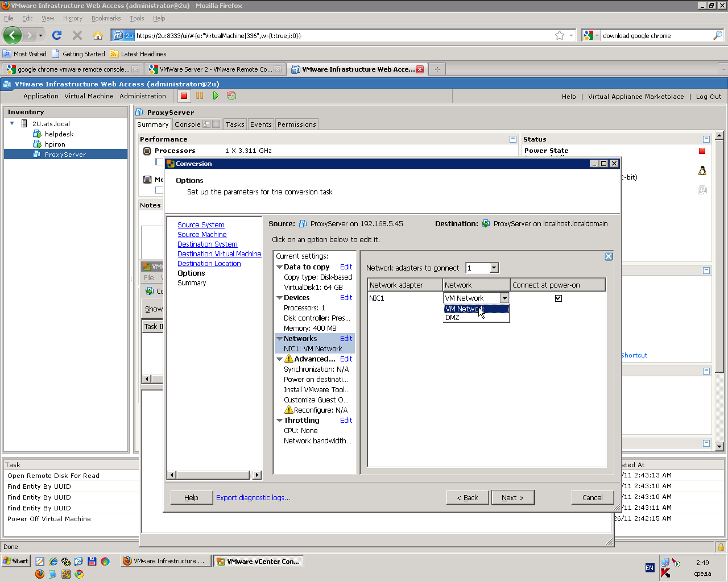
Task: Open the Firefox History menu
Action: click(73, 18)
